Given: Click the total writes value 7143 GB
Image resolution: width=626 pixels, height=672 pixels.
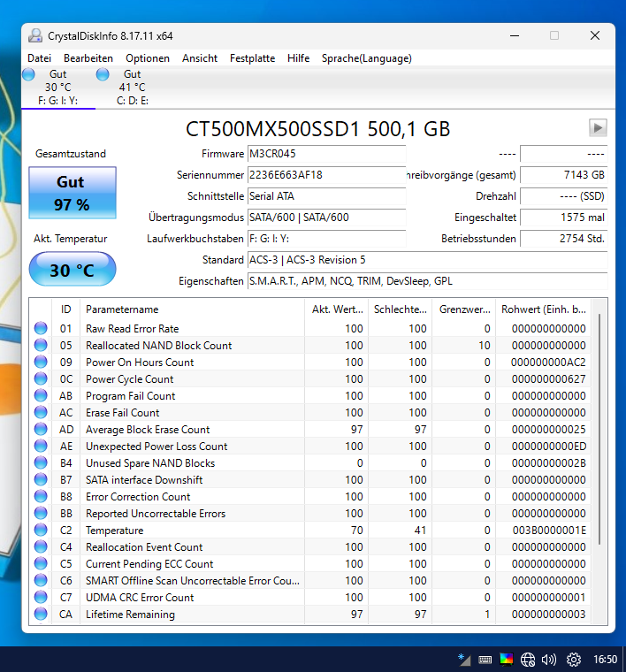Looking at the screenshot, I should coord(564,175).
